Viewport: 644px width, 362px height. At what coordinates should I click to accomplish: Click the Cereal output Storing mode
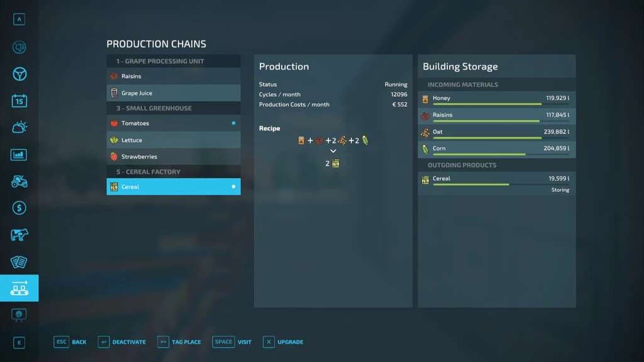point(560,190)
